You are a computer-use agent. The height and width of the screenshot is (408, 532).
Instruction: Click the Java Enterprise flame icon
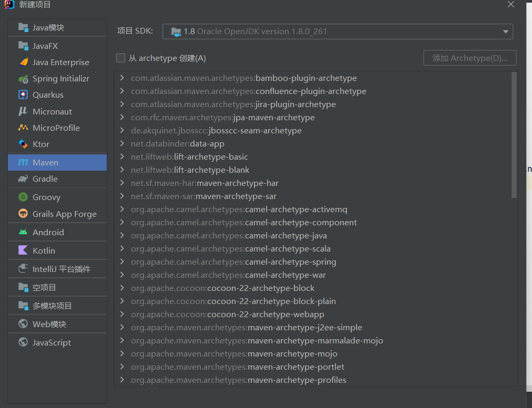pos(24,62)
